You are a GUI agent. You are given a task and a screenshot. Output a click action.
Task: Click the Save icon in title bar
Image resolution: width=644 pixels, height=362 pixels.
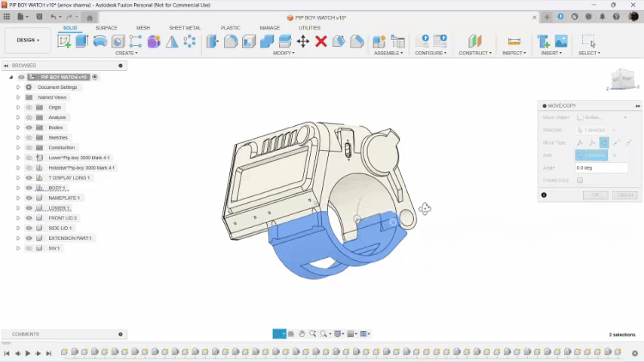39,17
